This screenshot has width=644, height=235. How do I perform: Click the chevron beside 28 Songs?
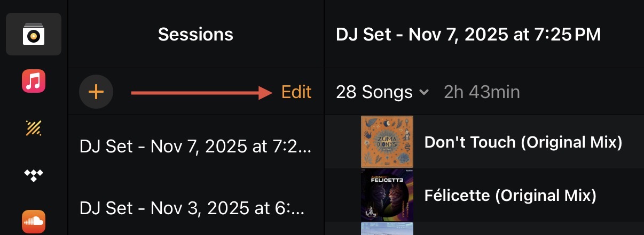pyautogui.click(x=424, y=92)
